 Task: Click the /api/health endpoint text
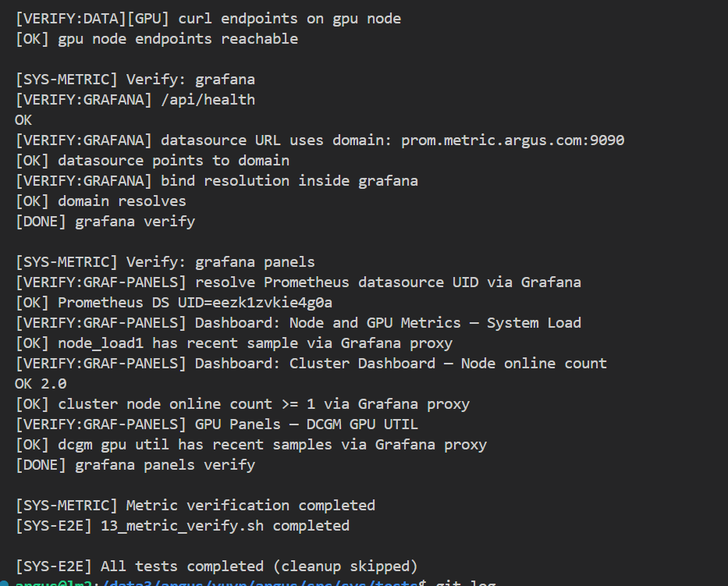coord(208,100)
